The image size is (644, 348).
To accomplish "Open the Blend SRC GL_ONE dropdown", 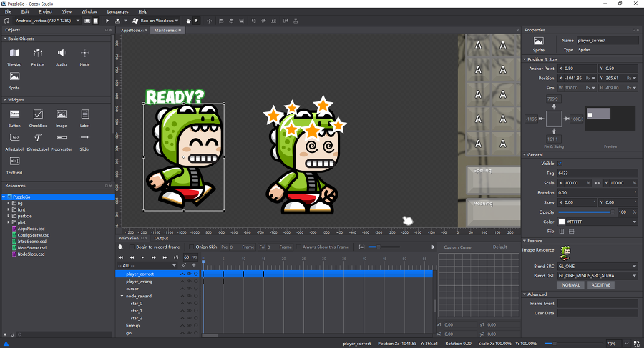I will [x=597, y=266].
